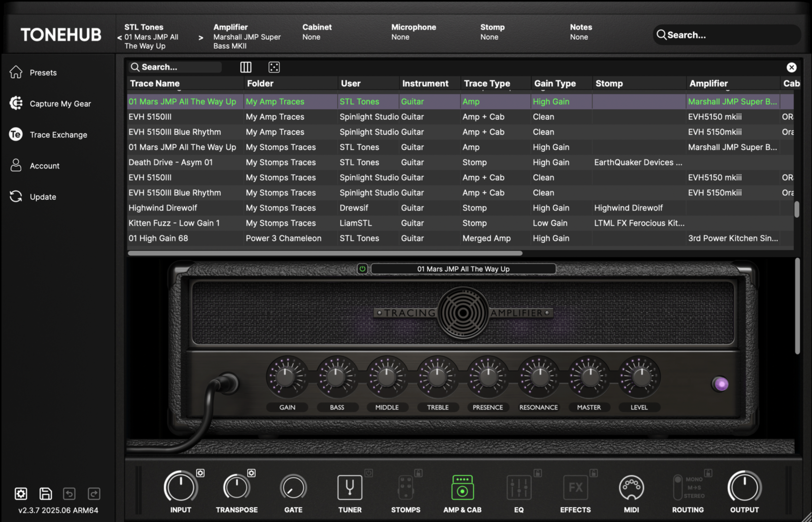Screen dimensions: 812x522
Task: Toggle the lock on Effects
Action: (x=593, y=473)
